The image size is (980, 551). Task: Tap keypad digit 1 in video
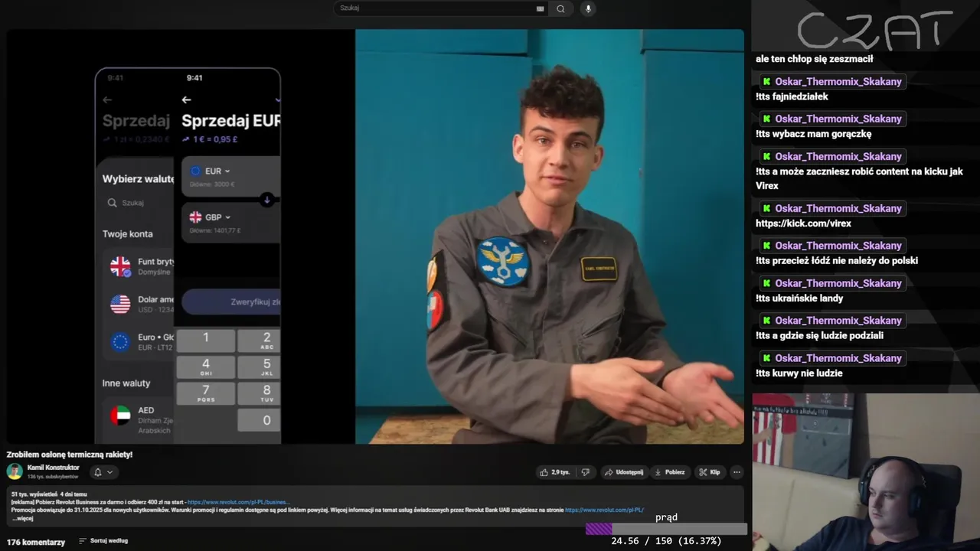click(x=205, y=341)
